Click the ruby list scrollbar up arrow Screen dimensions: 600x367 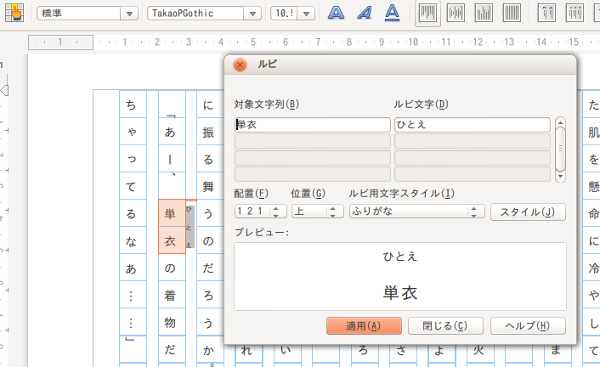560,123
